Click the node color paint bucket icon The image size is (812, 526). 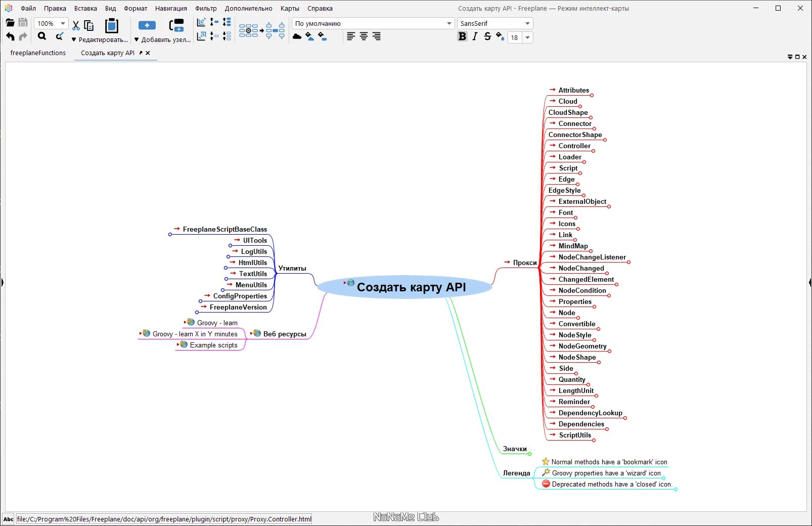(500, 36)
